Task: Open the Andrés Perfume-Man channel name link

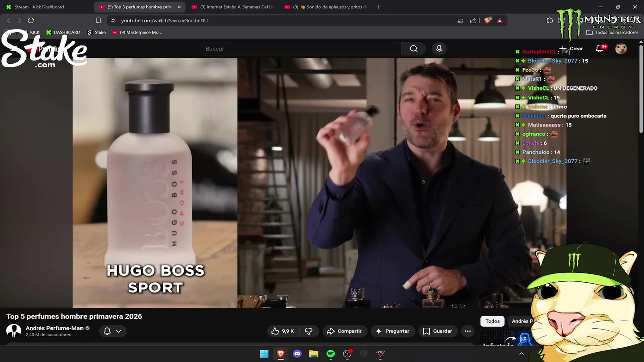Action: pyautogui.click(x=54, y=328)
